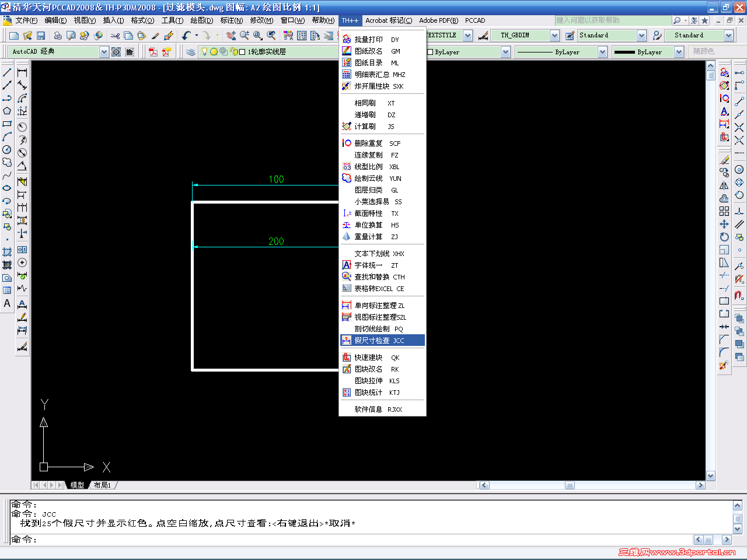The height and width of the screenshot is (560, 747).
Task: Select the Revision Cloud tool
Action: point(7,162)
